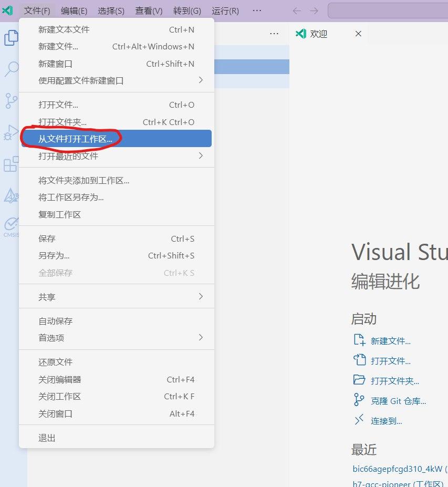Select 新建文件... with Ctrl+Alt+Windows+N shortcut
Image resolution: width=448 pixels, height=487 pixels.
[117, 47]
